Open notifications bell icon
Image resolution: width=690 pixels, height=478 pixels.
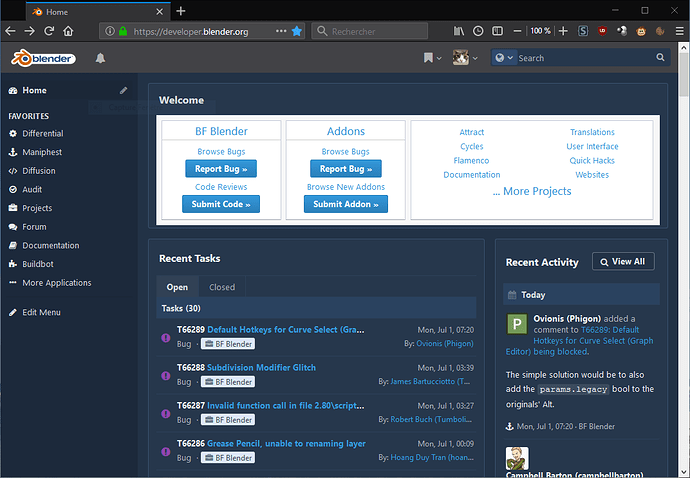point(100,58)
